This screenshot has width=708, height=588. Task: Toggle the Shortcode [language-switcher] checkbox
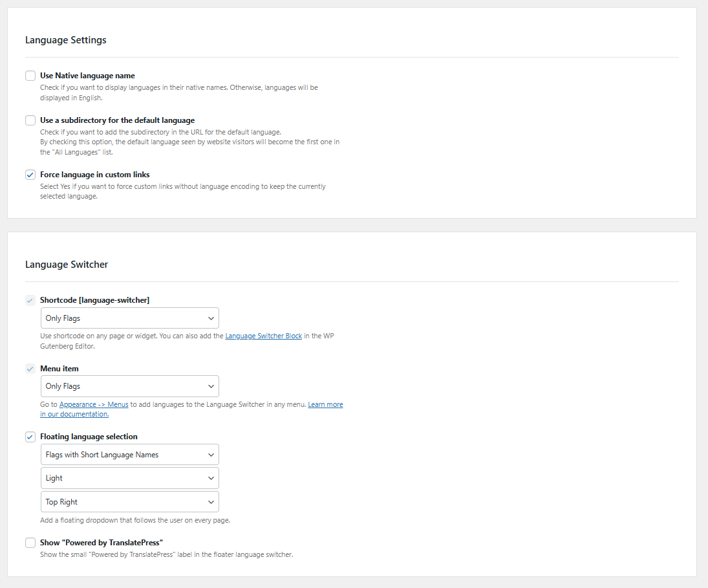point(30,300)
